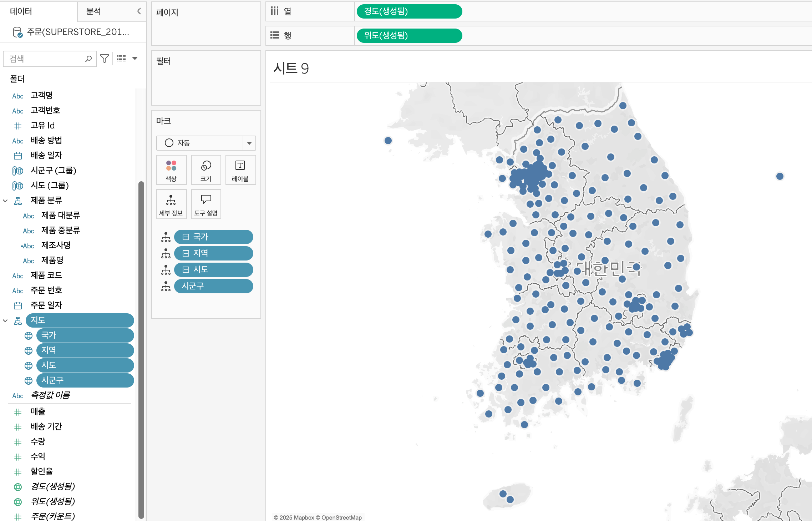Click the calendar icon next to 배송 일자
Screen dimensions: 812x521
18,156
